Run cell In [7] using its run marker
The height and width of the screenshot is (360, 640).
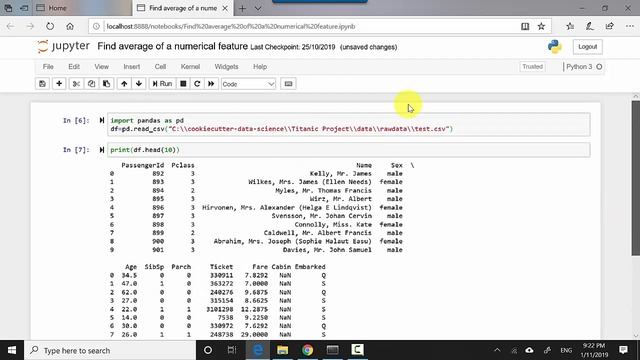[x=102, y=150]
